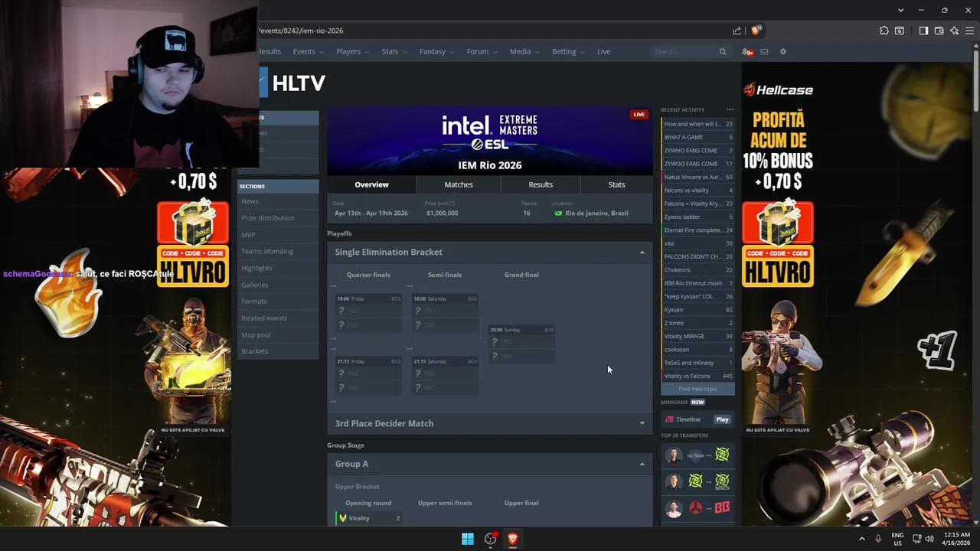
Task: Open the Events dropdown menu
Action: [308, 51]
